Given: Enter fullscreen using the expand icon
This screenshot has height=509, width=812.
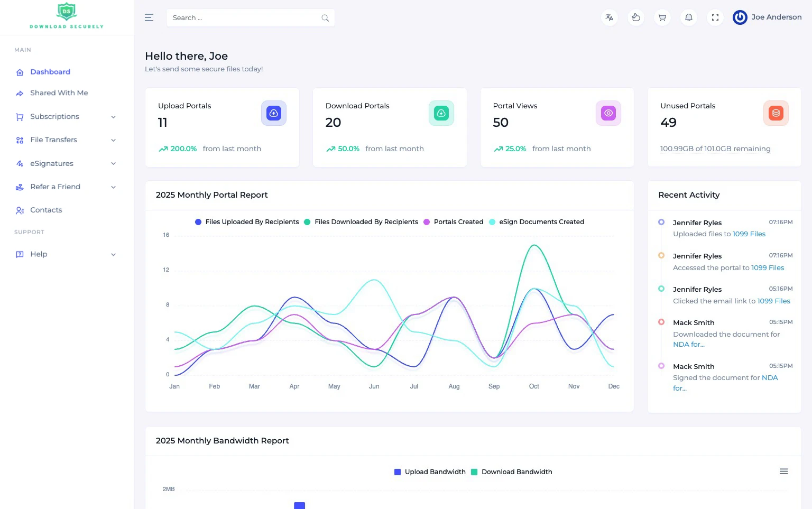Looking at the screenshot, I should pos(715,17).
